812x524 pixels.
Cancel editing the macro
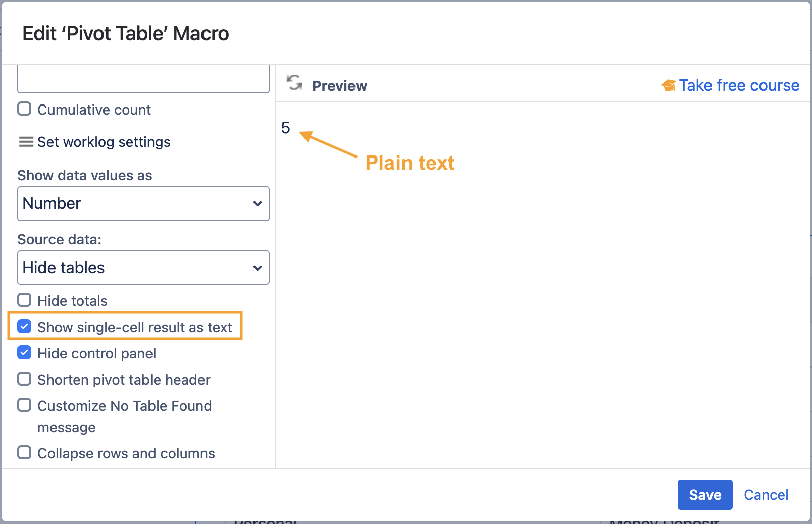click(766, 495)
